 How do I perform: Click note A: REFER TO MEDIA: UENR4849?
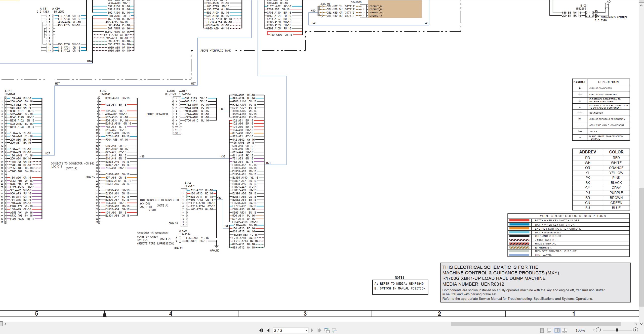point(399,283)
